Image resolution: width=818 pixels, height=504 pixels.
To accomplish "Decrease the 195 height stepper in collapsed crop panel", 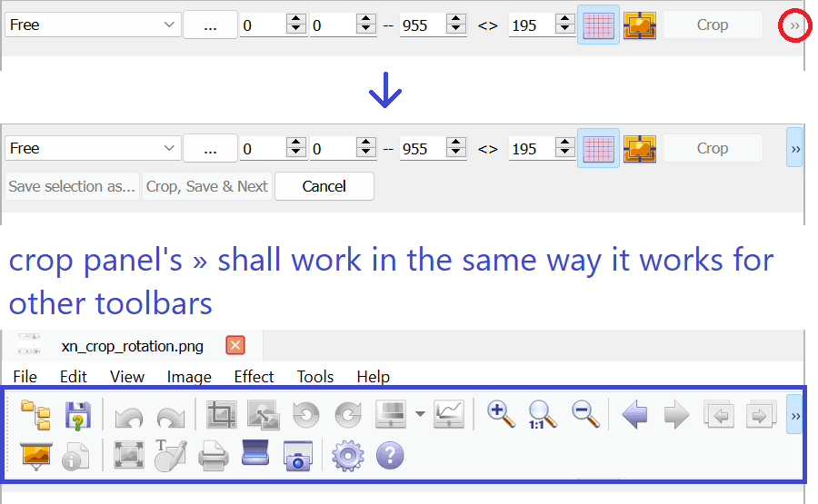I will click(565, 30).
